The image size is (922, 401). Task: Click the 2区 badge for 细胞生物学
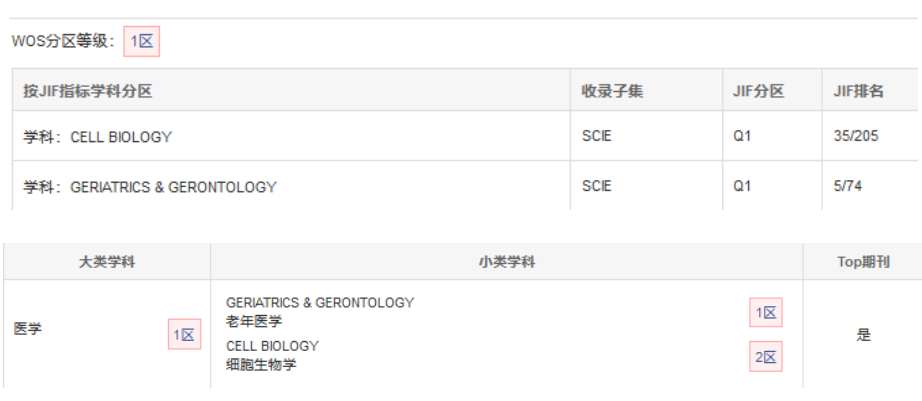point(766,357)
